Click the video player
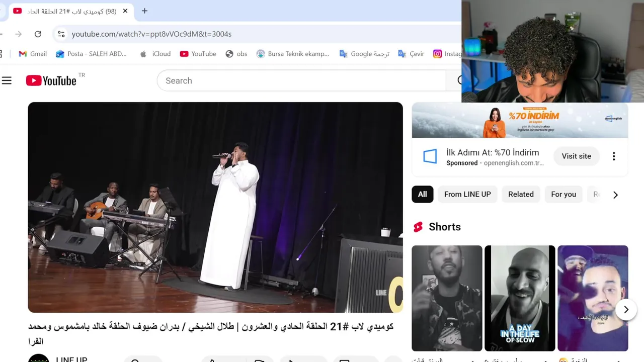Viewport: 644px width, 362px height. tap(215, 207)
